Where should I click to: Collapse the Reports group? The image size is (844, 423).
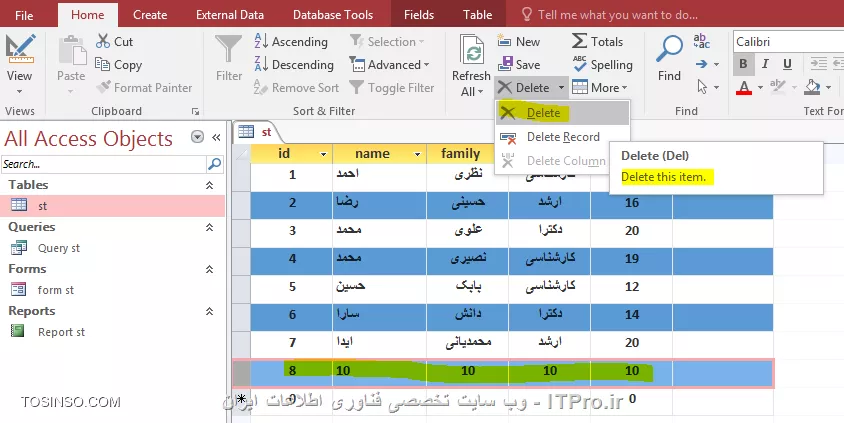tap(209, 311)
